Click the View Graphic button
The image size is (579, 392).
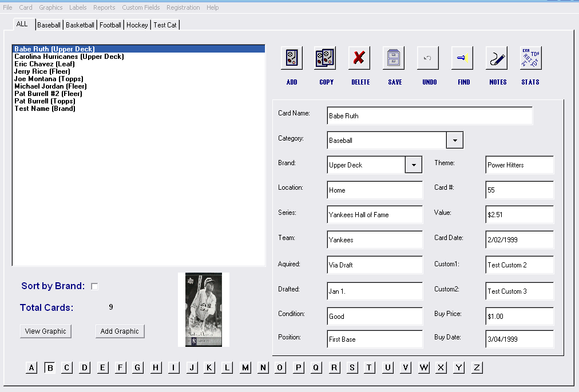tap(46, 331)
